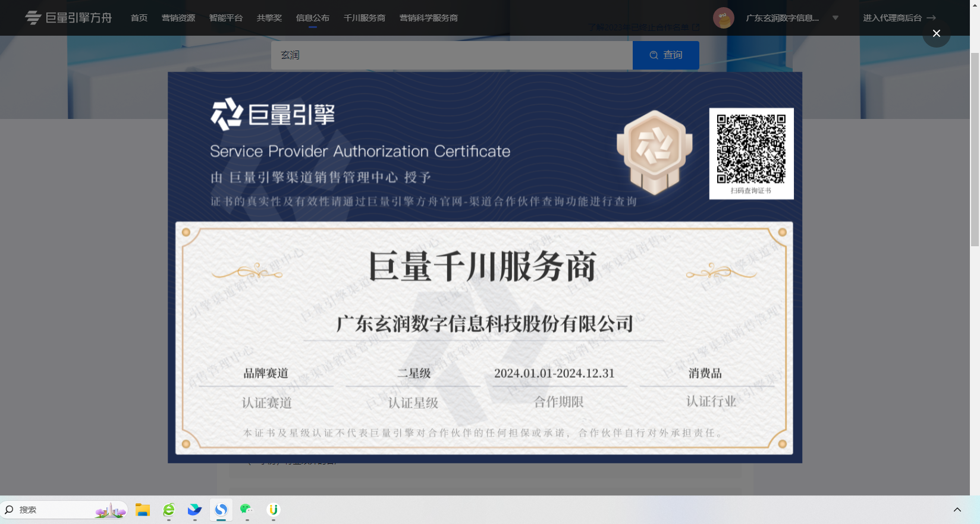980x524 pixels.
Task: Open WeChat from the taskbar
Action: pyautogui.click(x=247, y=510)
